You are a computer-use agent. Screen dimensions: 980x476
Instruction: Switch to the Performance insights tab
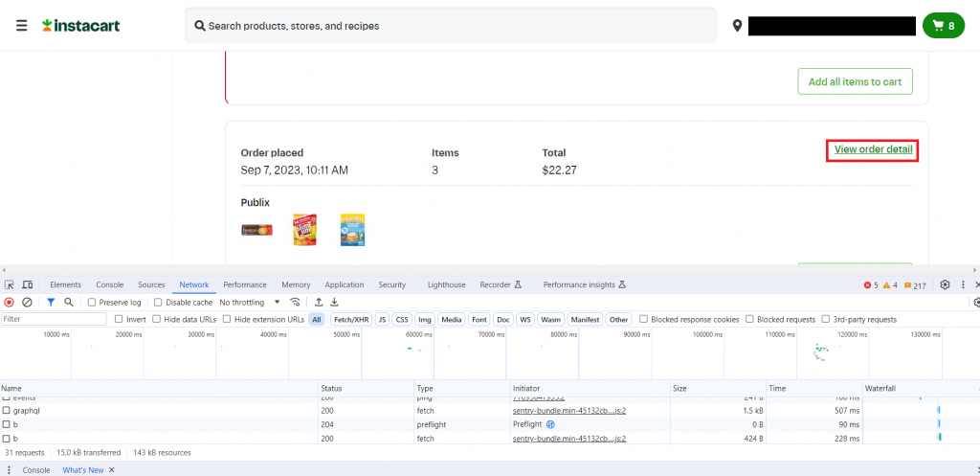(585, 284)
